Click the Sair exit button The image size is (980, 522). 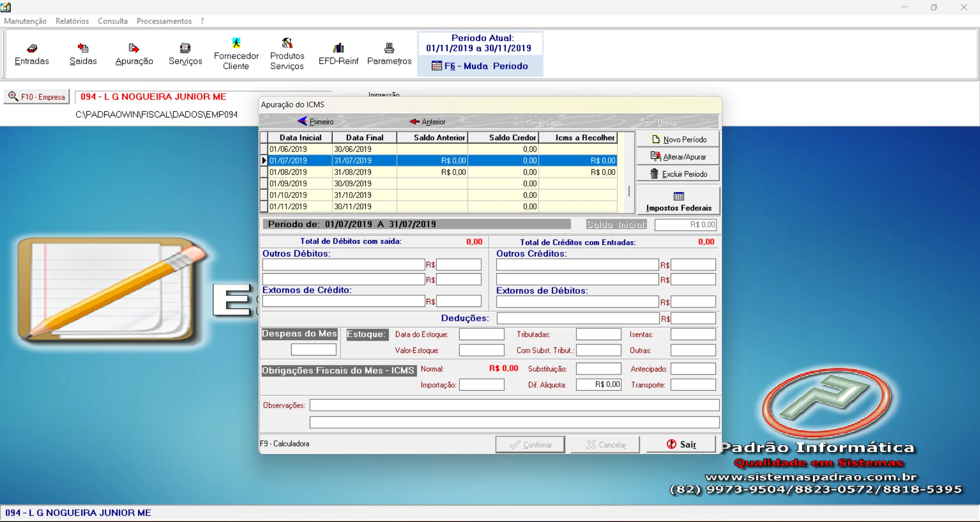point(681,444)
